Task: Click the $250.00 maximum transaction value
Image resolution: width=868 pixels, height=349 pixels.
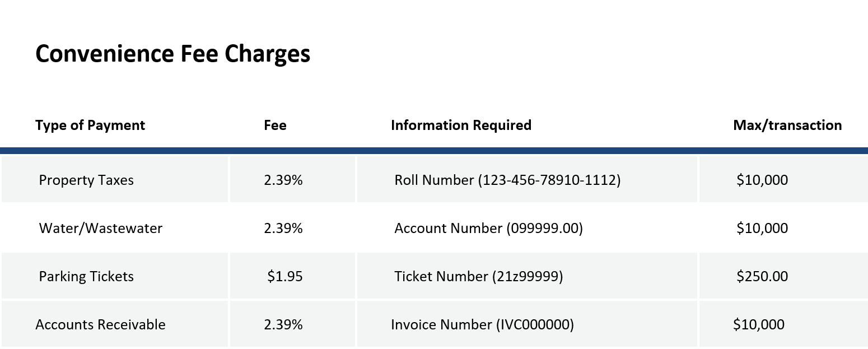Action: 762,277
